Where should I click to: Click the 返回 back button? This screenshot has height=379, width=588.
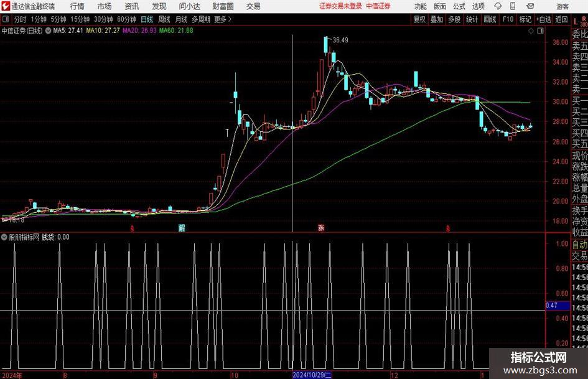point(561,19)
